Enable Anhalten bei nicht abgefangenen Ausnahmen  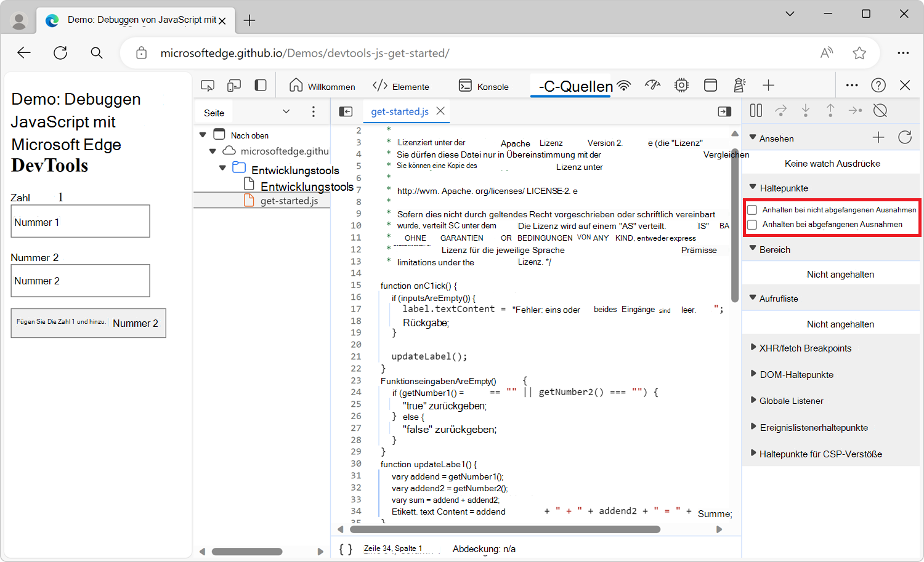pos(752,210)
